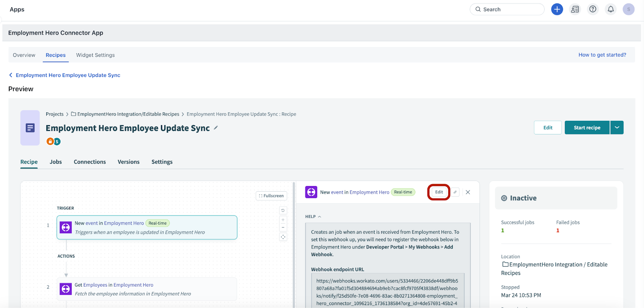Viewport: 644px width, 308px height.
Task: Click the search field
Action: (x=507, y=9)
